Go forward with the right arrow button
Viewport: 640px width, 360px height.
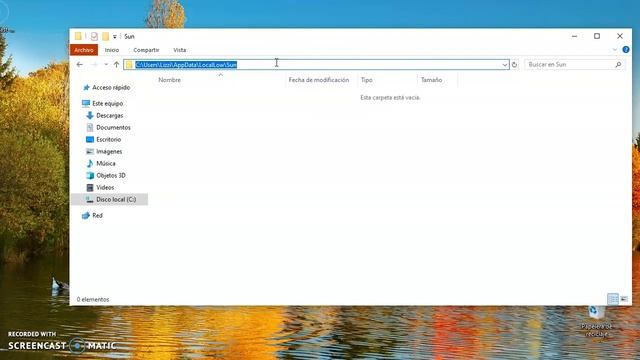click(x=94, y=64)
